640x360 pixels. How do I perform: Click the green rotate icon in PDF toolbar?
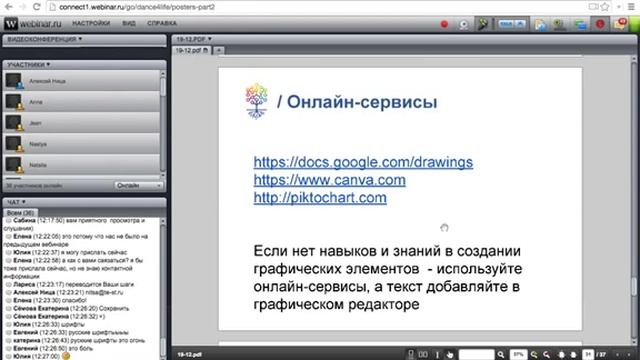click(x=533, y=355)
